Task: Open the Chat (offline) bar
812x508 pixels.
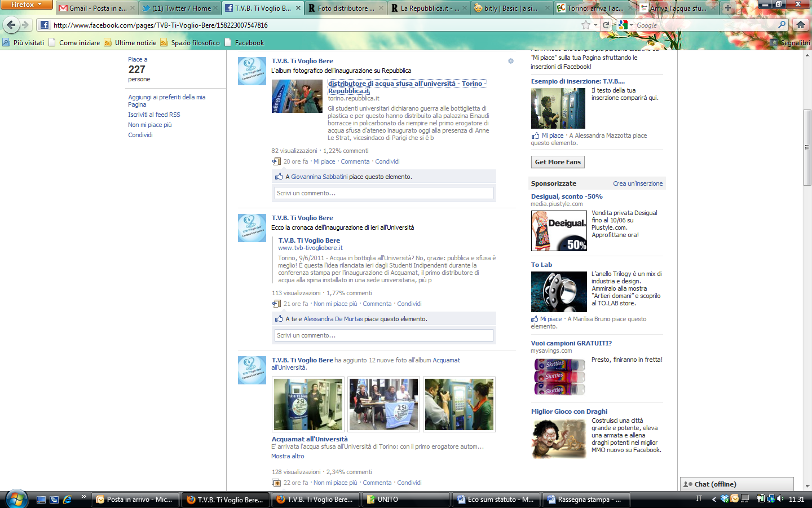Action: click(737, 484)
